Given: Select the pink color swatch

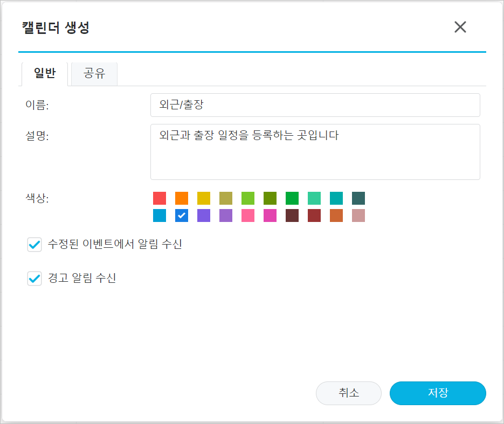Looking at the screenshot, I should [x=247, y=216].
